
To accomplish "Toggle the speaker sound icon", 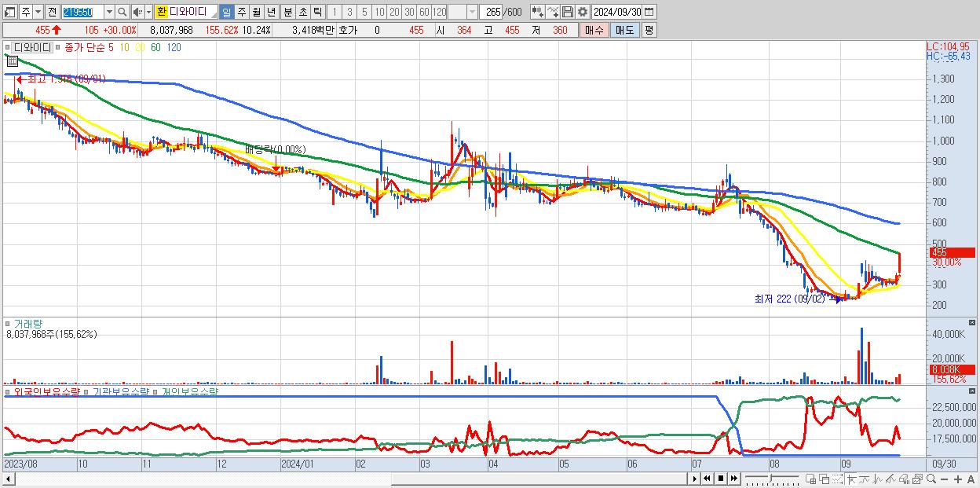I will [x=137, y=12].
